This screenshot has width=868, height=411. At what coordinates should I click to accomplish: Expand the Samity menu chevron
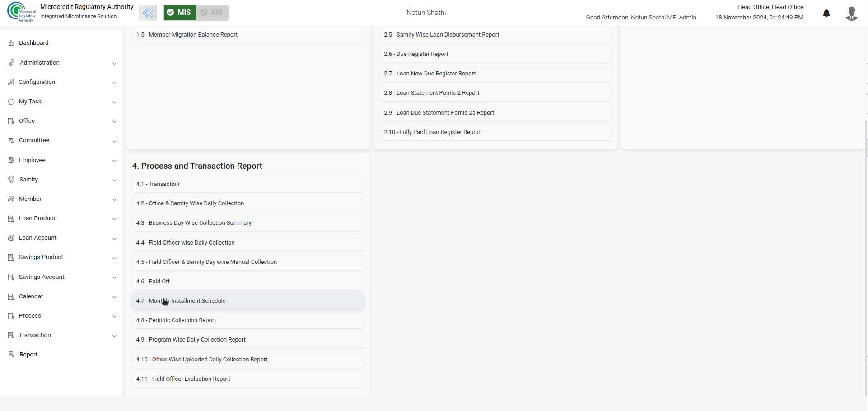pos(114,180)
